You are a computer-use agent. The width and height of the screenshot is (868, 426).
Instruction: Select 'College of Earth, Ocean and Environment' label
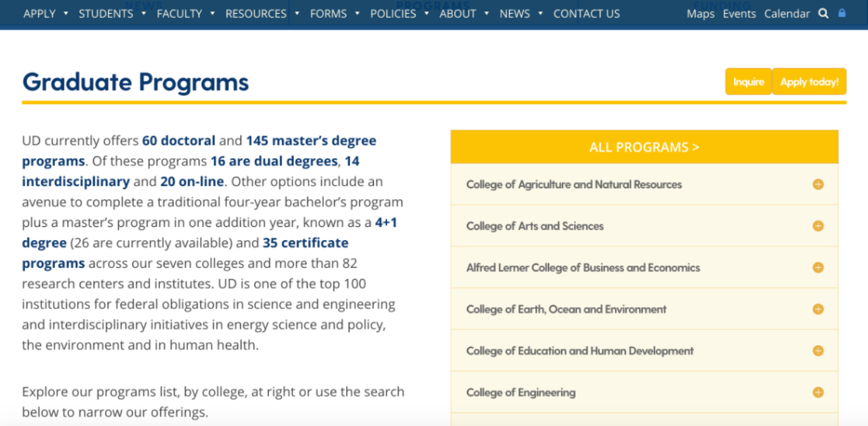pos(566,309)
